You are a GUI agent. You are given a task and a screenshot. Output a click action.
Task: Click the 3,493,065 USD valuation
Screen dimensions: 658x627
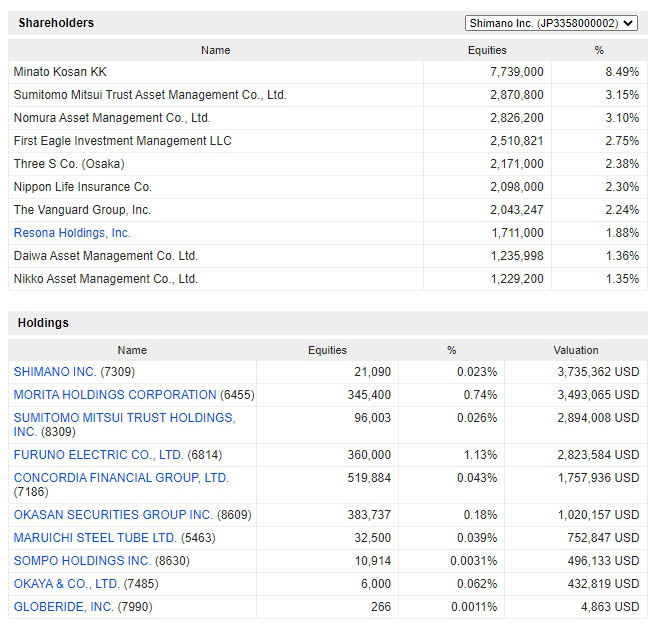[x=598, y=395]
